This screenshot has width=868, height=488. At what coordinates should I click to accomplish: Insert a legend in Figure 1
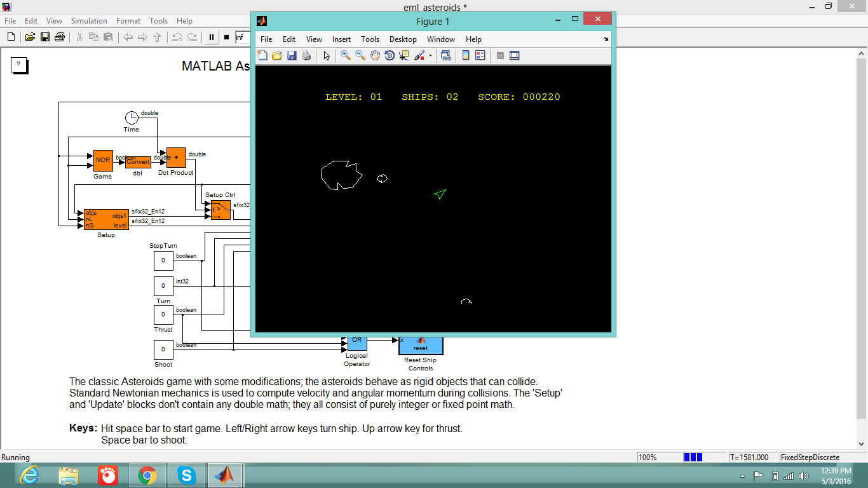pyautogui.click(x=480, y=55)
